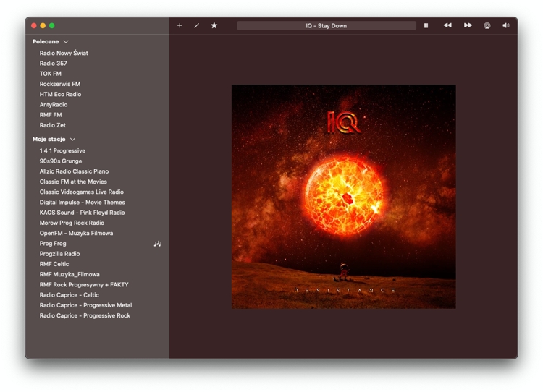Minimize the window with the yellow button

click(43, 25)
